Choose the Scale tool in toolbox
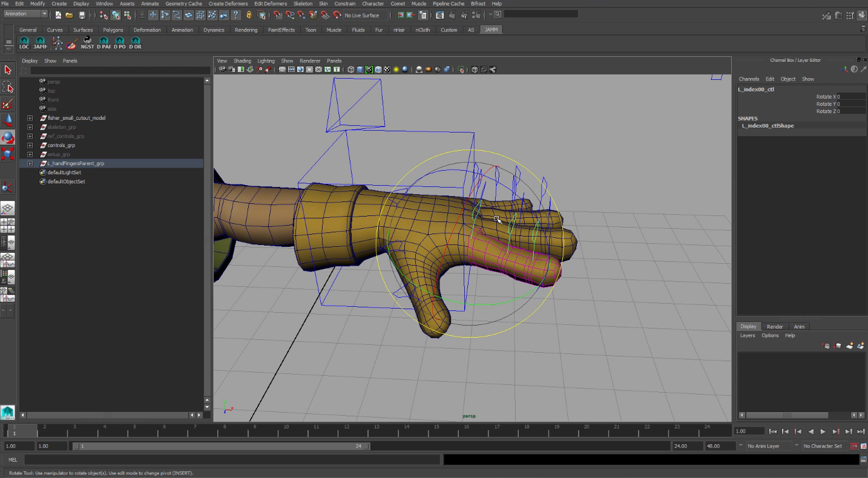The width and height of the screenshot is (868, 478). coord(7,154)
